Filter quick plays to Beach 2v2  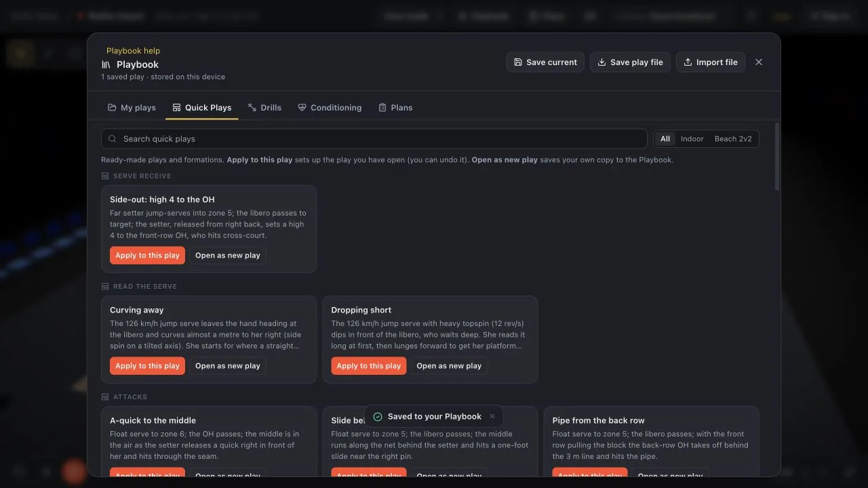pyautogui.click(x=733, y=139)
